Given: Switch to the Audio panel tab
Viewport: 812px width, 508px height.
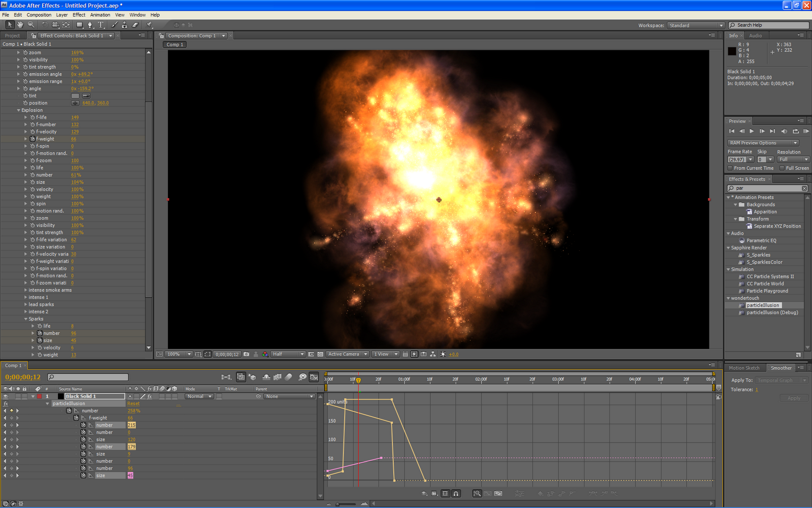Looking at the screenshot, I should pos(756,35).
